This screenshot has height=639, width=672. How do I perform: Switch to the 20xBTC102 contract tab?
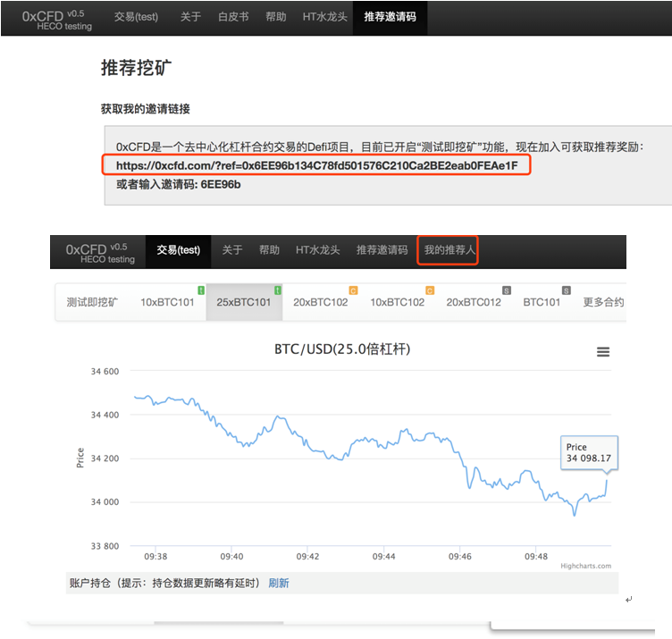click(320, 302)
